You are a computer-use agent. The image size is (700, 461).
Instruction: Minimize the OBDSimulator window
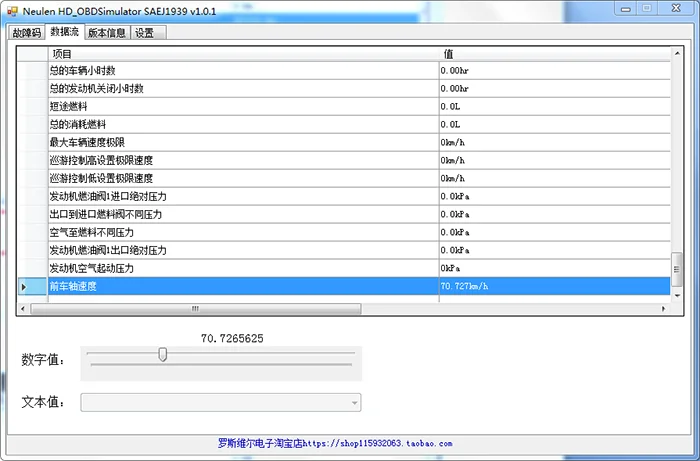pyautogui.click(x=626, y=8)
